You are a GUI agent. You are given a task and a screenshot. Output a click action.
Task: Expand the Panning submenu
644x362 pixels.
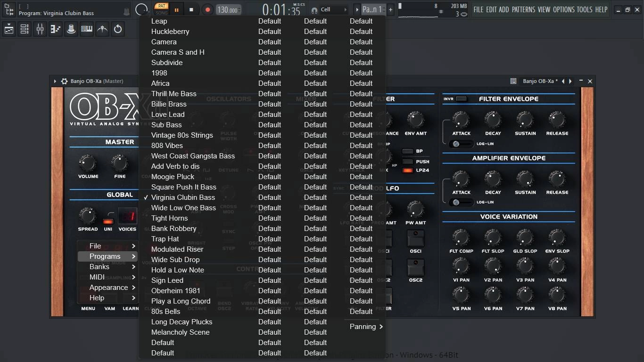[x=366, y=327]
